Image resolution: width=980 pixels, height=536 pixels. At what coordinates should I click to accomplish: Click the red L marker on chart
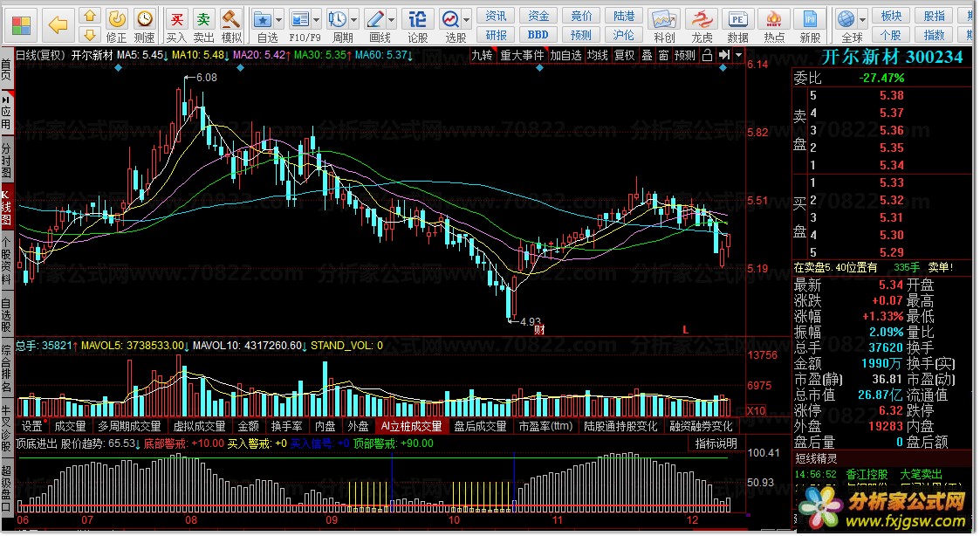[686, 330]
